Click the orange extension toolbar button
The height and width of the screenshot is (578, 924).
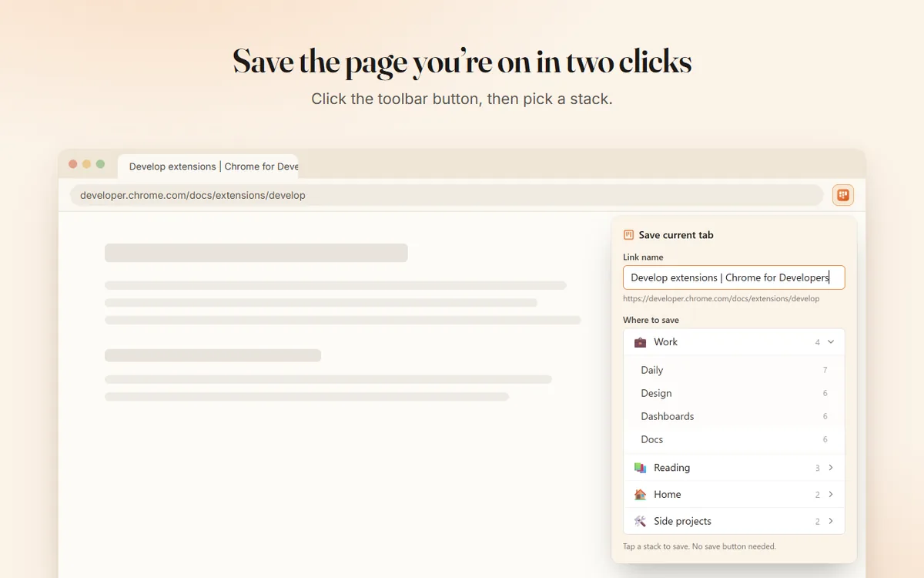843,195
